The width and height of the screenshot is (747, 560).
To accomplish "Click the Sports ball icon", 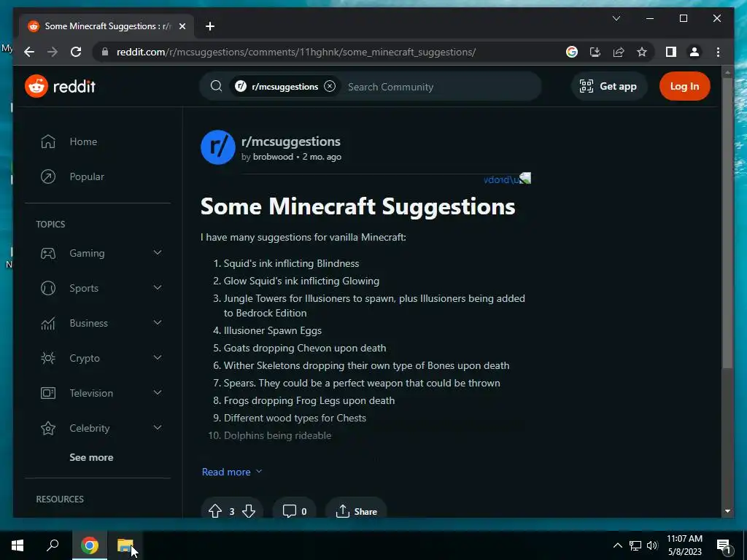I will (x=48, y=288).
